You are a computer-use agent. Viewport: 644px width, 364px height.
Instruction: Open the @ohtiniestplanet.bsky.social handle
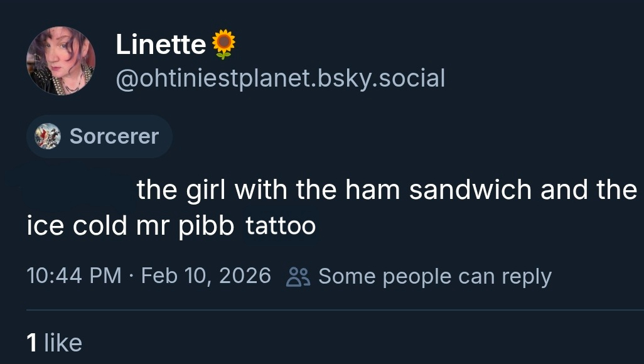point(280,78)
